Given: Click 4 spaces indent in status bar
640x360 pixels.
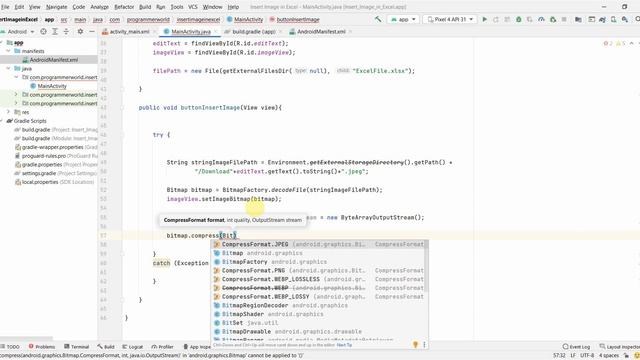Looking at the screenshot, I should (x=609, y=356).
